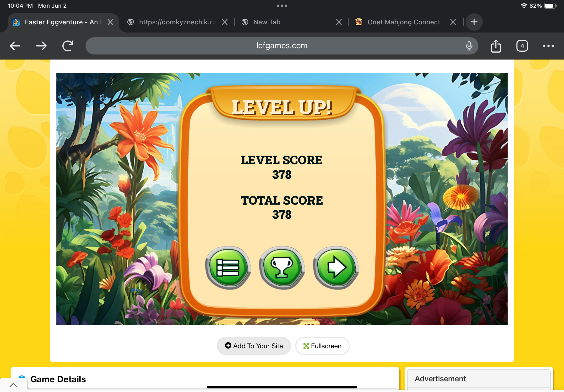The height and width of the screenshot is (392, 564).
Task: Tap the microphone voice search icon
Action: 469,46
